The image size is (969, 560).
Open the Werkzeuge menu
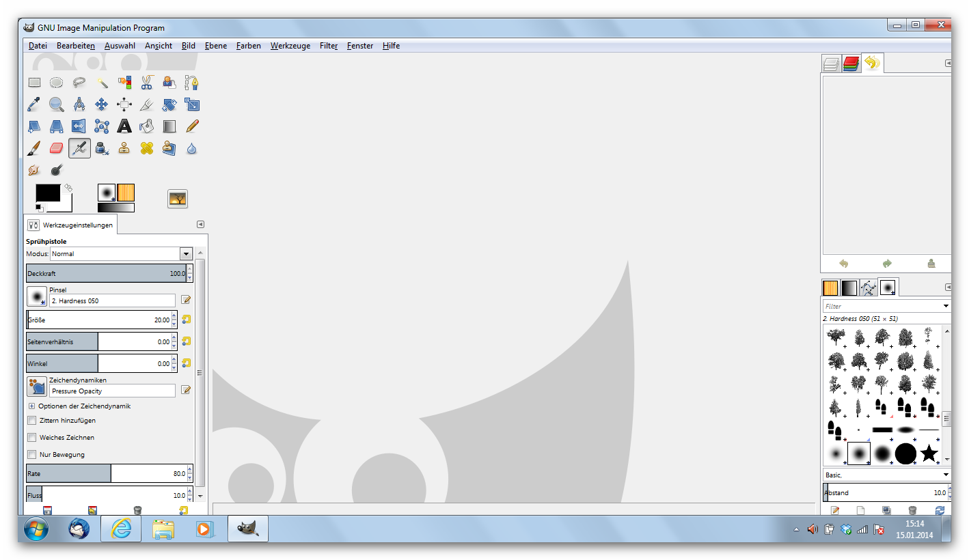point(290,46)
